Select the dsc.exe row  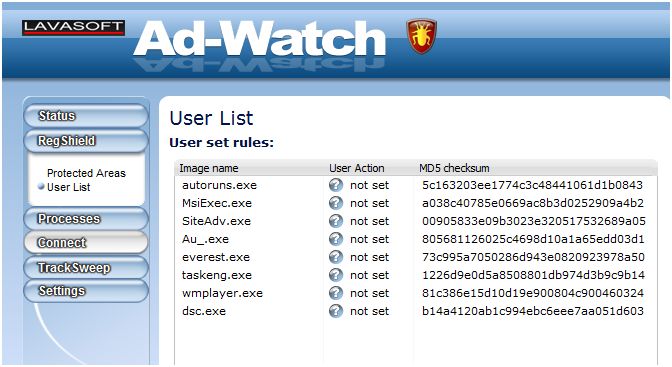415,311
